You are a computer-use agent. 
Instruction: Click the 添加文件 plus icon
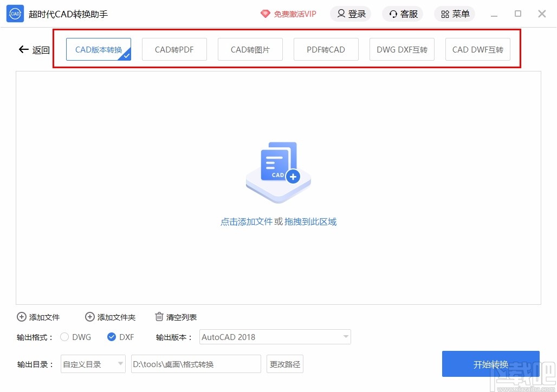click(22, 317)
